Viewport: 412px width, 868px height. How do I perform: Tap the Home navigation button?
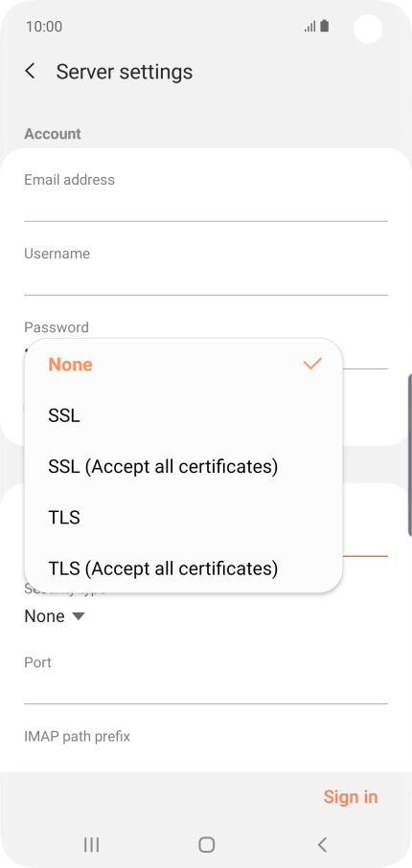pyautogui.click(x=206, y=844)
